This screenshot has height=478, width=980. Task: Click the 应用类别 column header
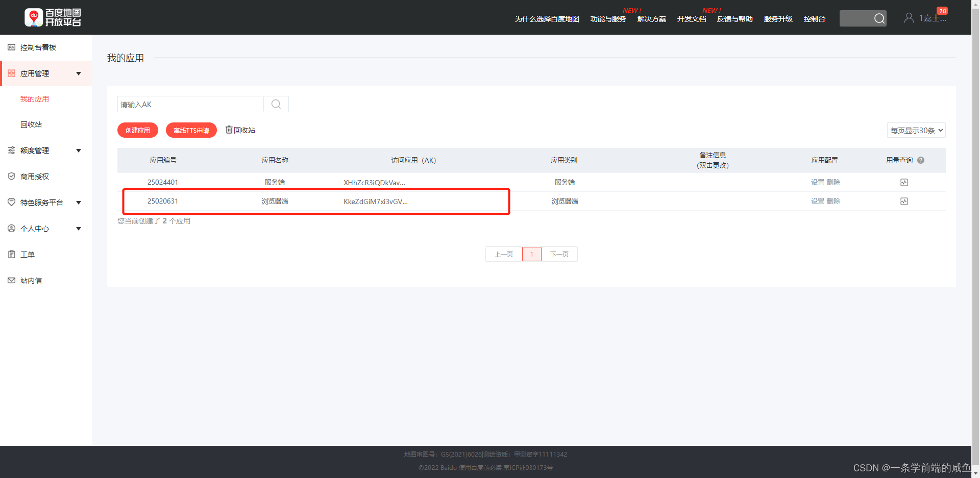pyautogui.click(x=564, y=160)
